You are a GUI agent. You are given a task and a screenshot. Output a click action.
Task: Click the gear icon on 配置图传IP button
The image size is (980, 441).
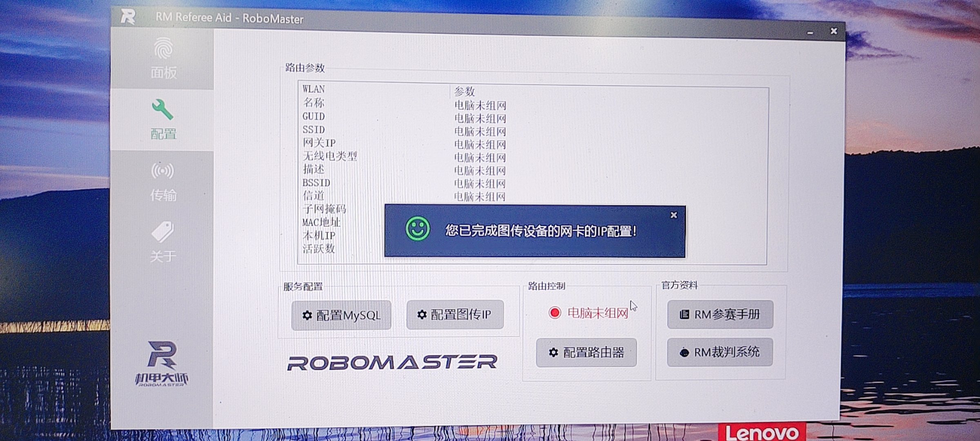[x=421, y=314]
